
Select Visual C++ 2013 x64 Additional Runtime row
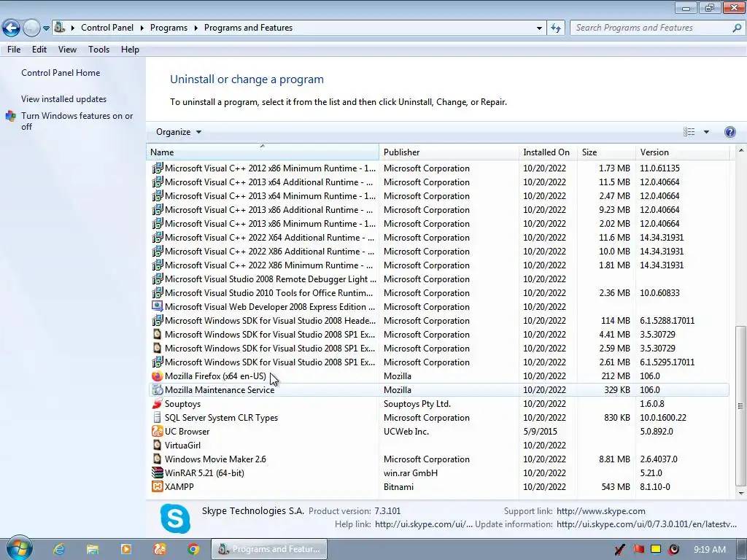(x=438, y=182)
